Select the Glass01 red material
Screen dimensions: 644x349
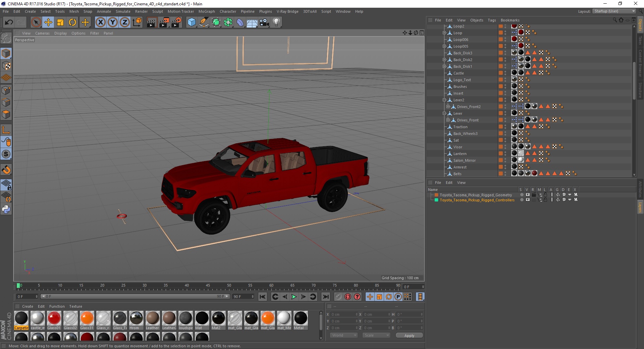[54, 320]
